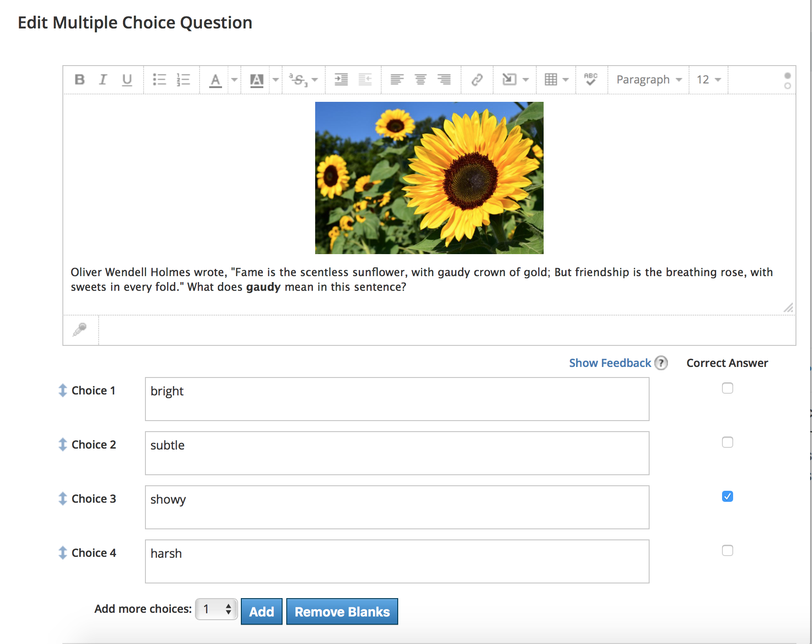The image size is (812, 644).
Task: Open the text color picker arrow
Action: 234,80
